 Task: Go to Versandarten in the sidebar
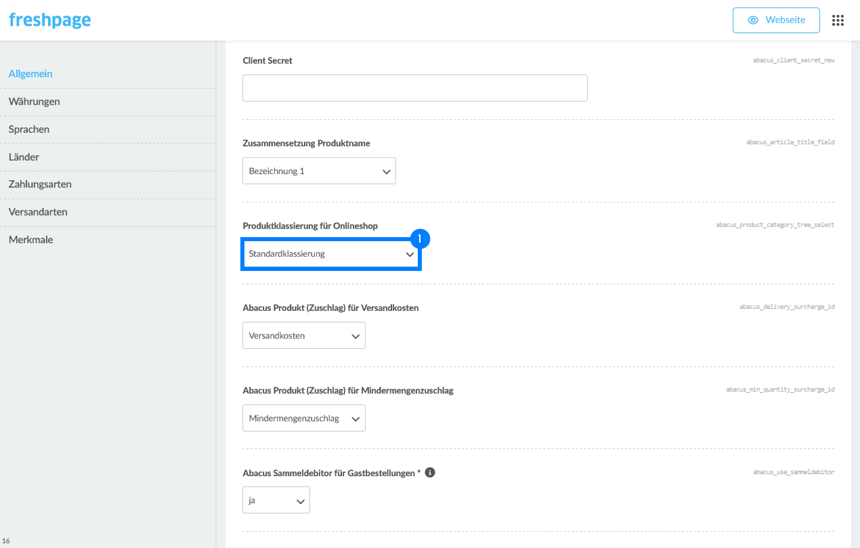38,212
